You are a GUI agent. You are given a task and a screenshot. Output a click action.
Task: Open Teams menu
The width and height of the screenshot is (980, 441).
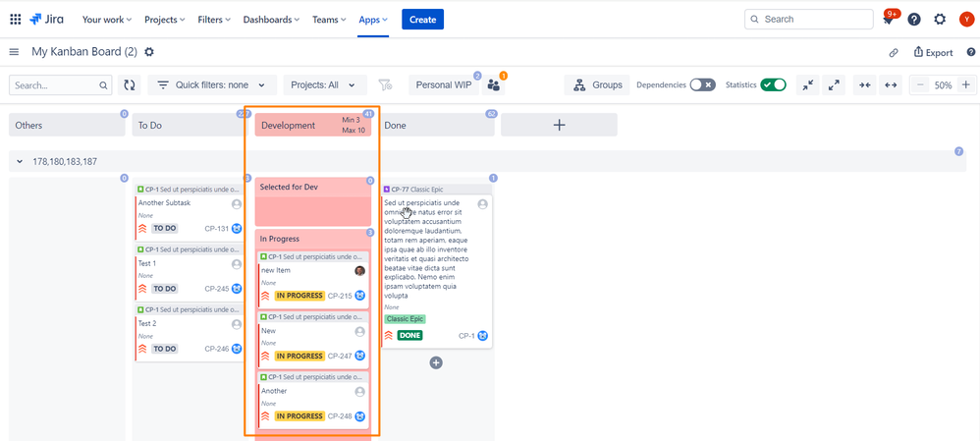329,20
